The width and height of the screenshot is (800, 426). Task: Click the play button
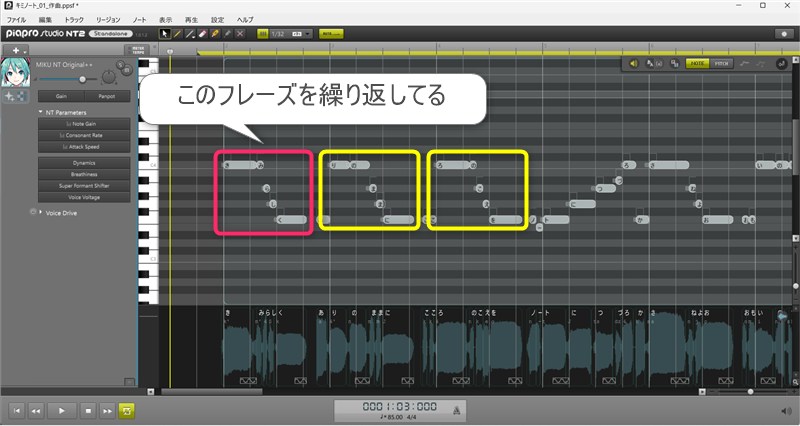(x=62, y=411)
